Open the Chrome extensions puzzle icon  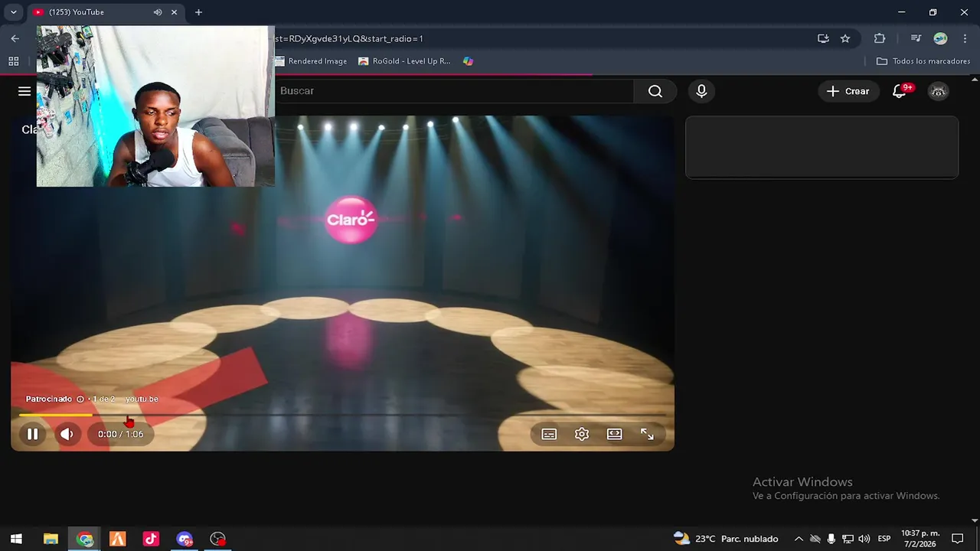click(x=879, y=38)
